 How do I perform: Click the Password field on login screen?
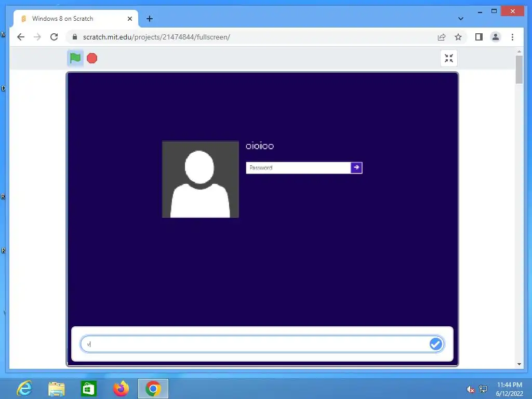(298, 168)
